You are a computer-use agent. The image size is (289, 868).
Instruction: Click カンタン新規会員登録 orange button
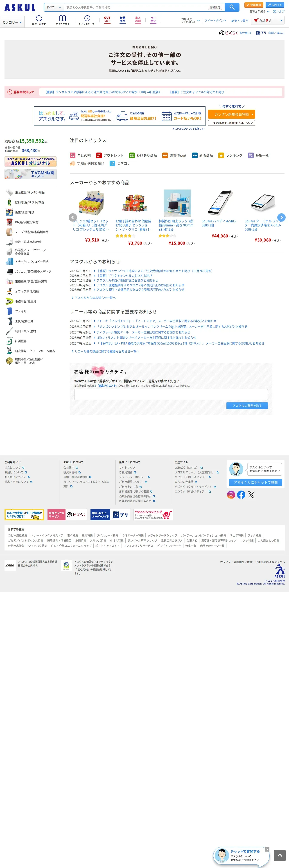point(231,114)
